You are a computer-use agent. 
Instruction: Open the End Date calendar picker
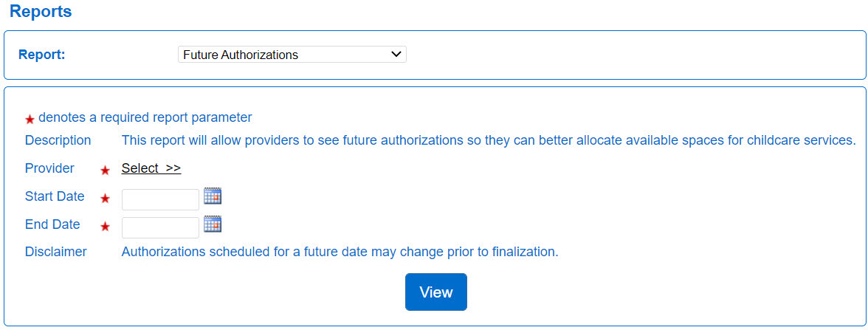coord(213,224)
